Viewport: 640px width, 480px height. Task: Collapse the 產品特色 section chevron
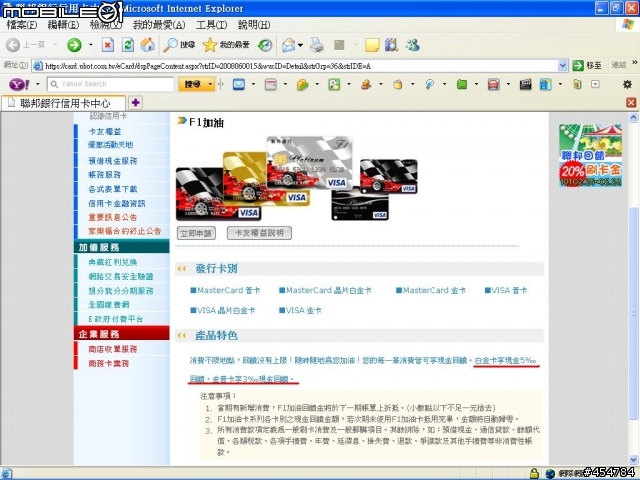tap(182, 336)
